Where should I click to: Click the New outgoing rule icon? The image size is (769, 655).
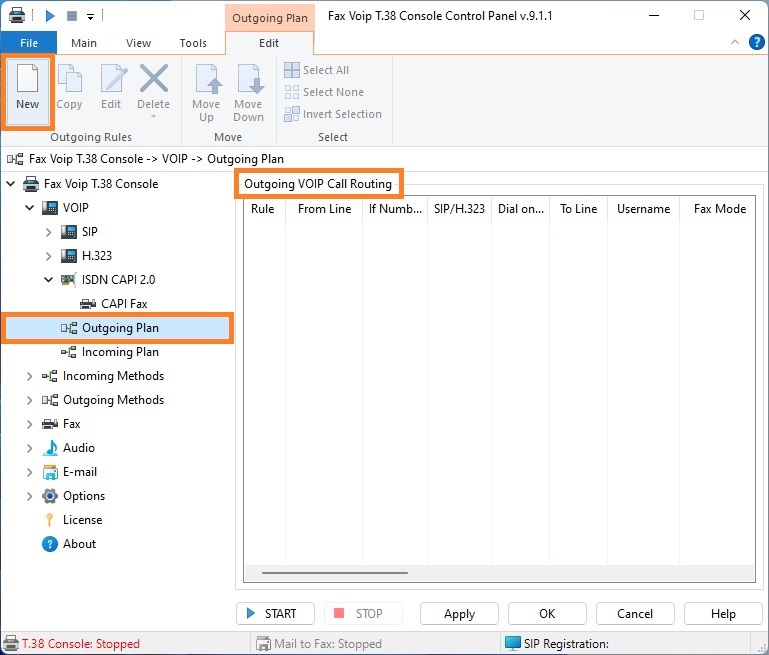point(27,80)
